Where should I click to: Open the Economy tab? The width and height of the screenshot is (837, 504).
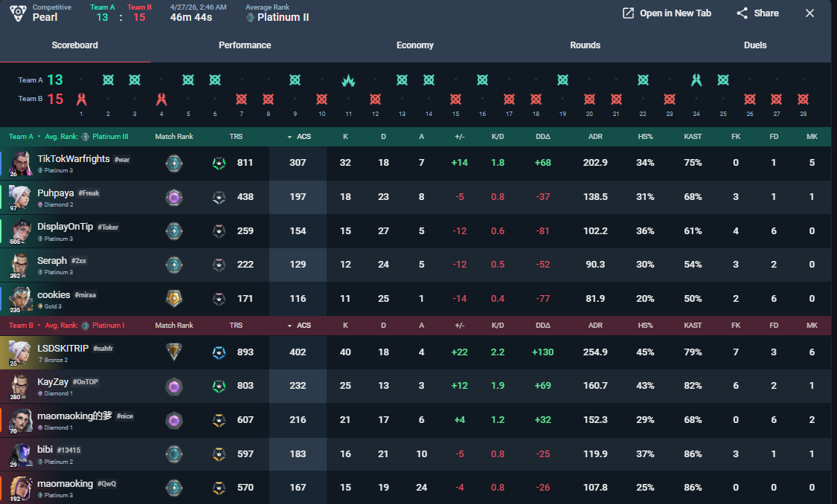(414, 45)
